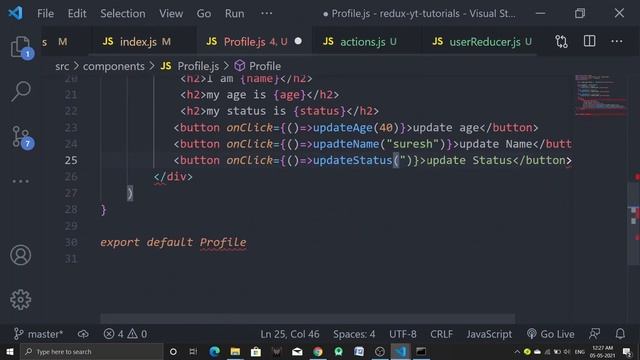Open the Go menu

(x=204, y=13)
